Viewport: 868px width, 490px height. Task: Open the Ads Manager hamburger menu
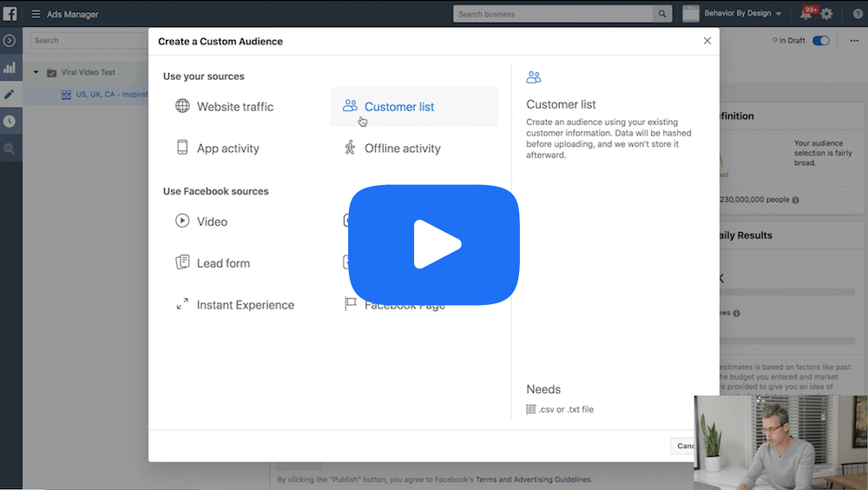[x=36, y=15]
